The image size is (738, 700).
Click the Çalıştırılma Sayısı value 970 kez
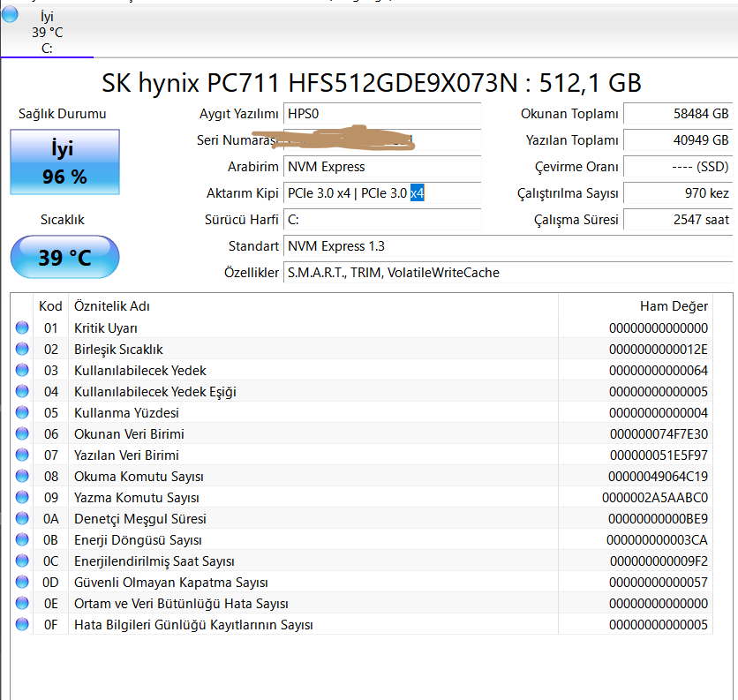(x=678, y=193)
